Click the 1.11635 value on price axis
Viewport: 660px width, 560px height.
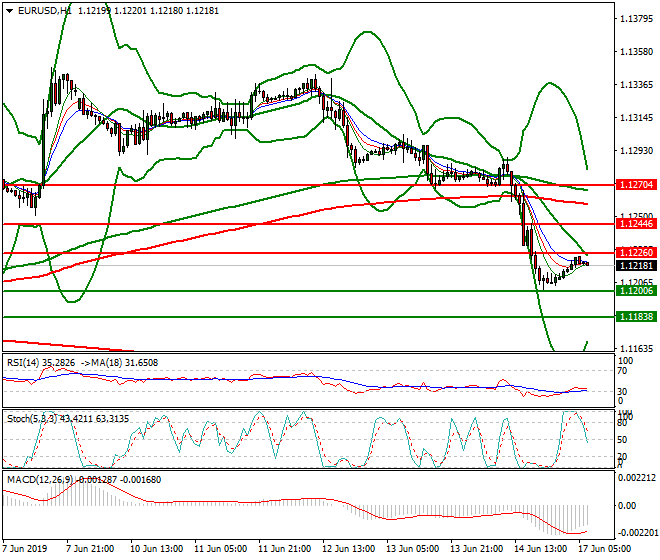pyautogui.click(x=636, y=349)
